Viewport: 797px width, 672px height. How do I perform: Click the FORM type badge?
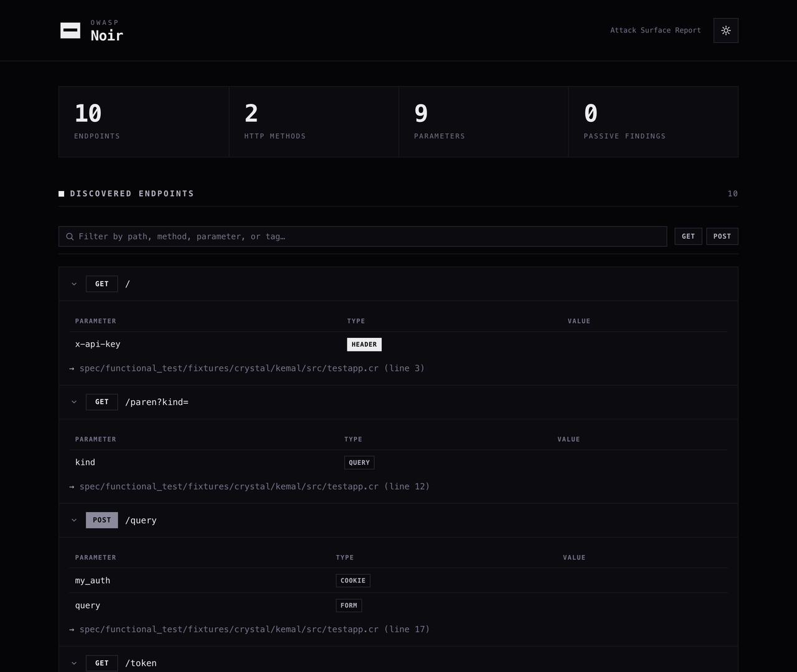349,605
